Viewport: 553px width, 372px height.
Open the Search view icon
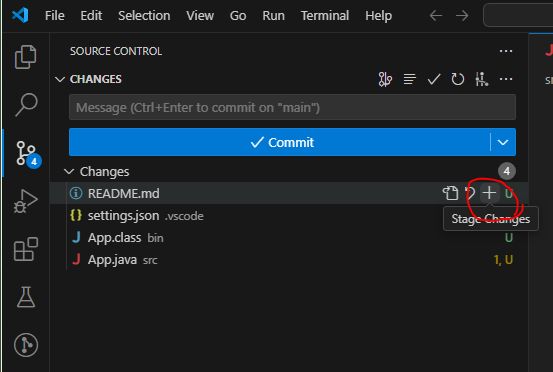pyautogui.click(x=26, y=104)
